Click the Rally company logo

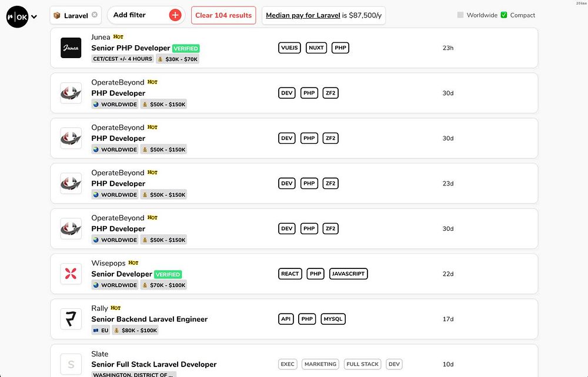click(x=71, y=319)
